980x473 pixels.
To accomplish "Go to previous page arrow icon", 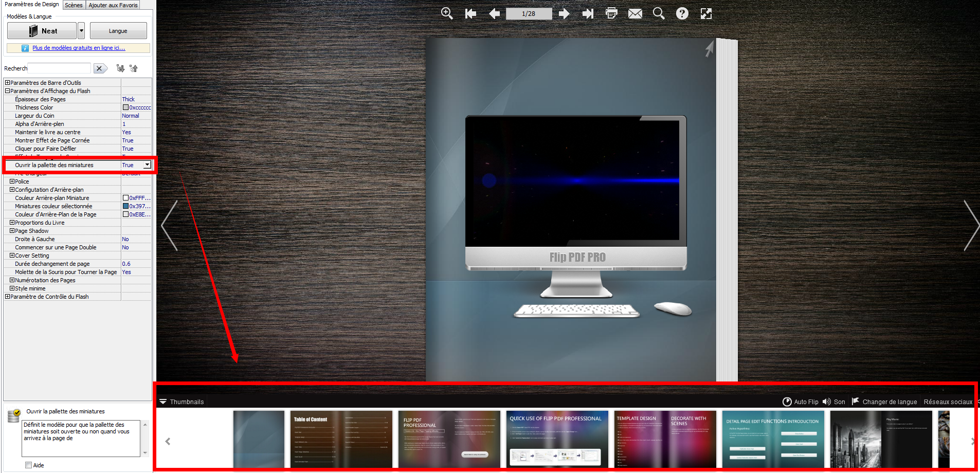I will tap(494, 14).
